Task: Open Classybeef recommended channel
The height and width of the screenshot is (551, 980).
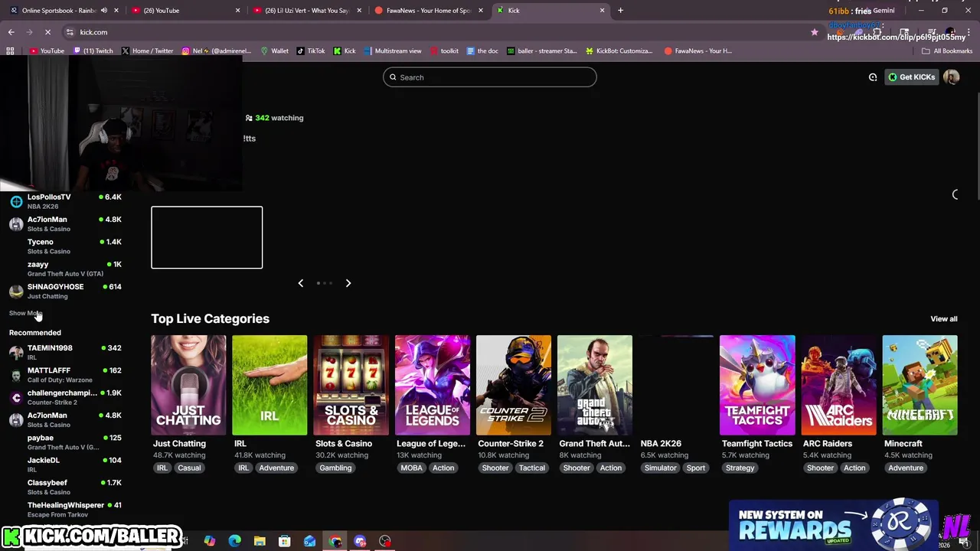Action: coord(65,487)
